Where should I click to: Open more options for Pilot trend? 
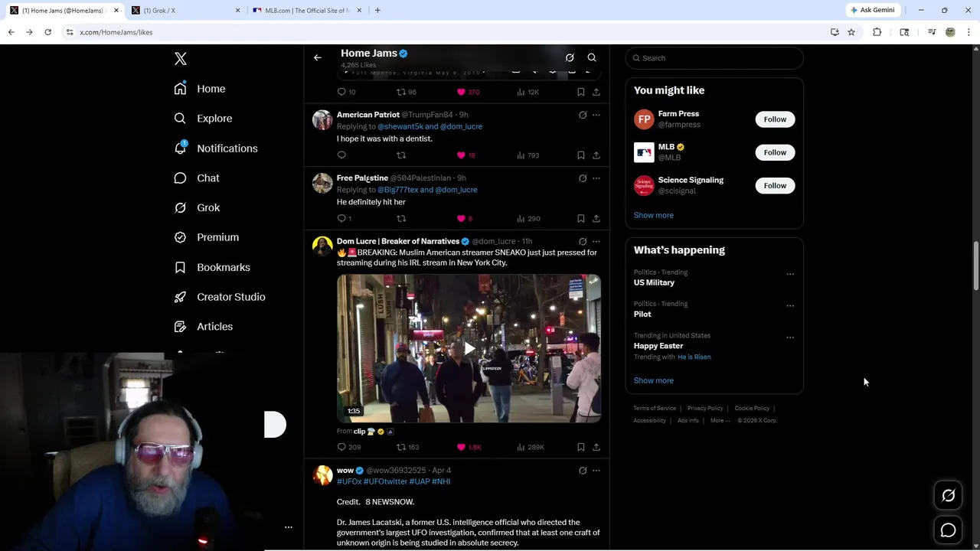[x=790, y=305]
